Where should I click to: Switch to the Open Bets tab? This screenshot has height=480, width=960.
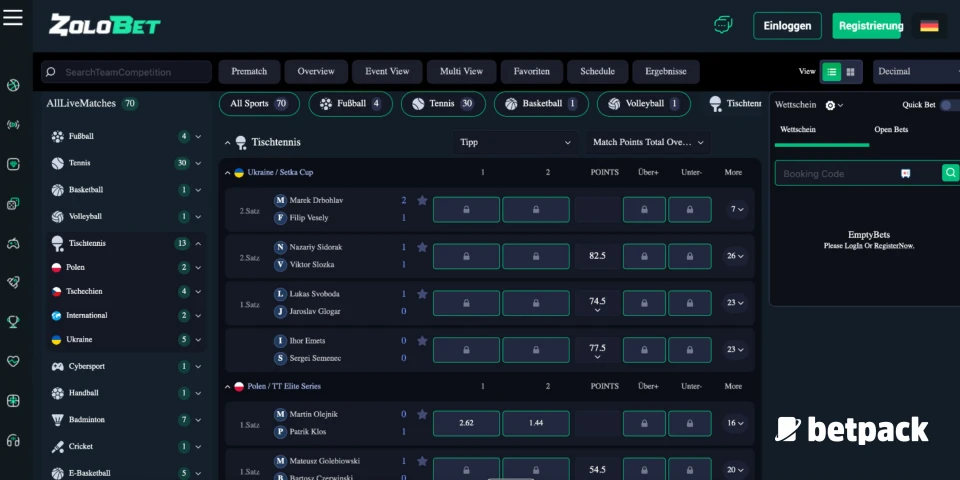(x=891, y=130)
